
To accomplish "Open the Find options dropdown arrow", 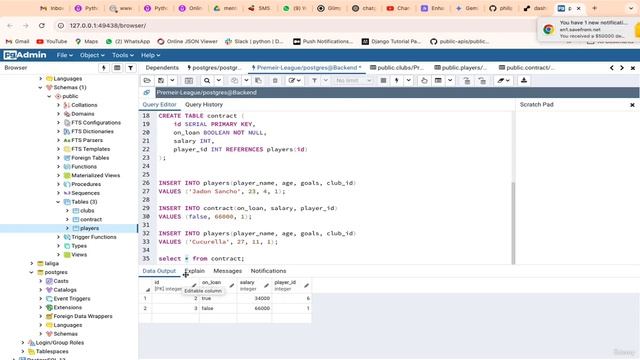I will click(218, 80).
